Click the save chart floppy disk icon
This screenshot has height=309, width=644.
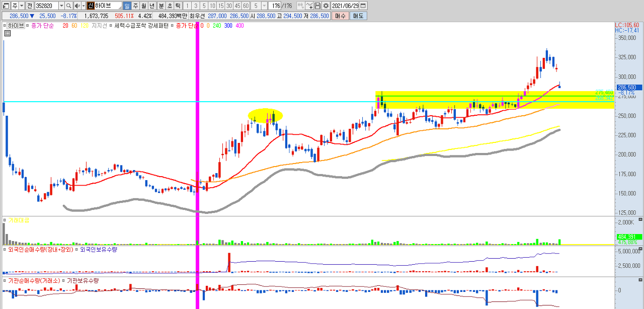[x=317, y=6]
